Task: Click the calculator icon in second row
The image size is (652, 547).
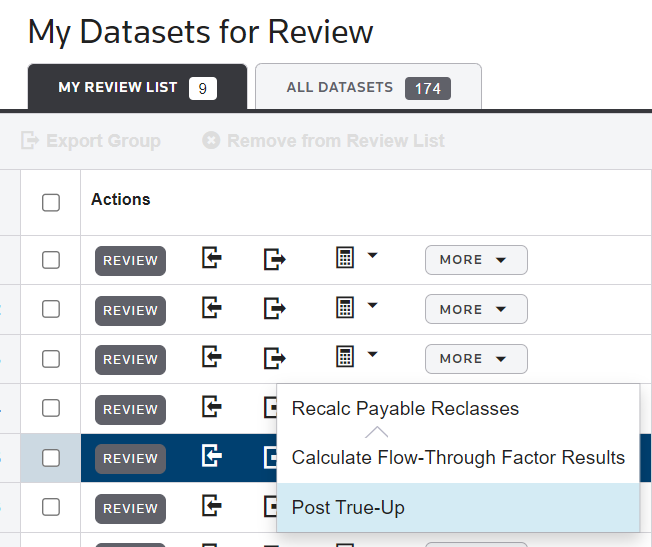Action: click(x=345, y=307)
